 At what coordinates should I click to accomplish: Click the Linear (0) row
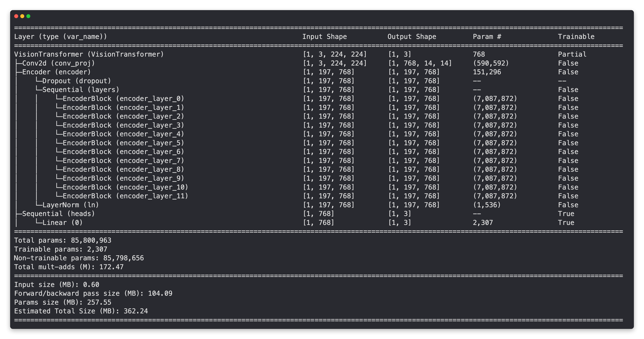pos(63,223)
